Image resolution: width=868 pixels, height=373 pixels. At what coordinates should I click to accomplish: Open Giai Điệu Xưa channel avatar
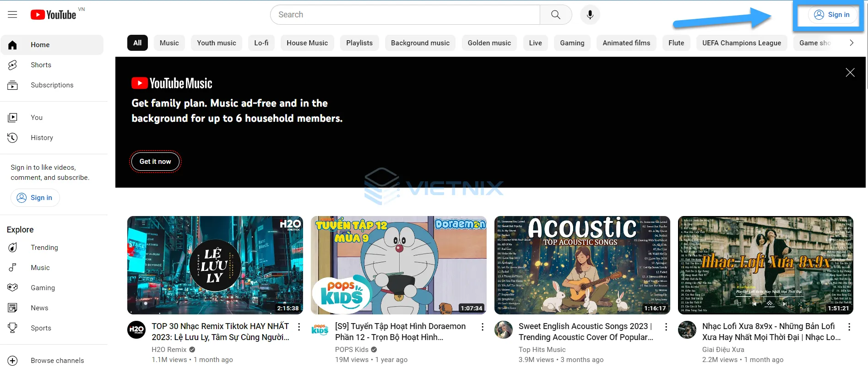click(687, 330)
